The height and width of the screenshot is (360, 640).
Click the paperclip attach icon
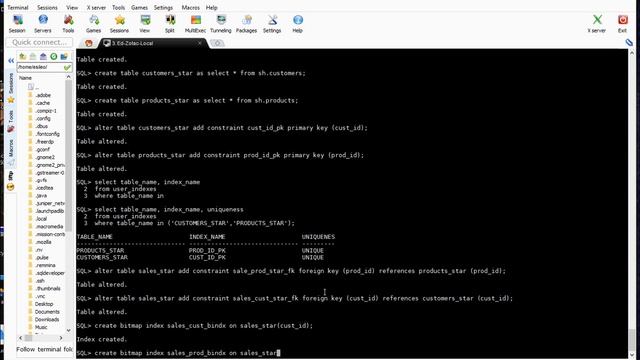(x=629, y=42)
